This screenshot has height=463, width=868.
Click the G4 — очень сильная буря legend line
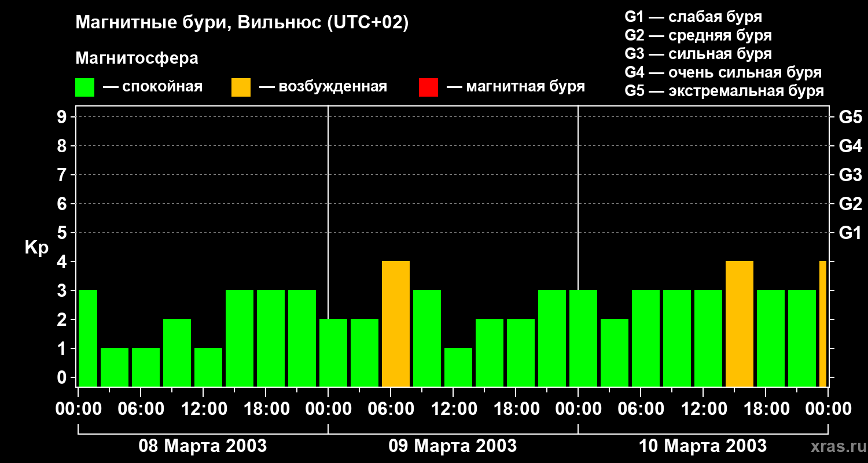[x=723, y=72]
